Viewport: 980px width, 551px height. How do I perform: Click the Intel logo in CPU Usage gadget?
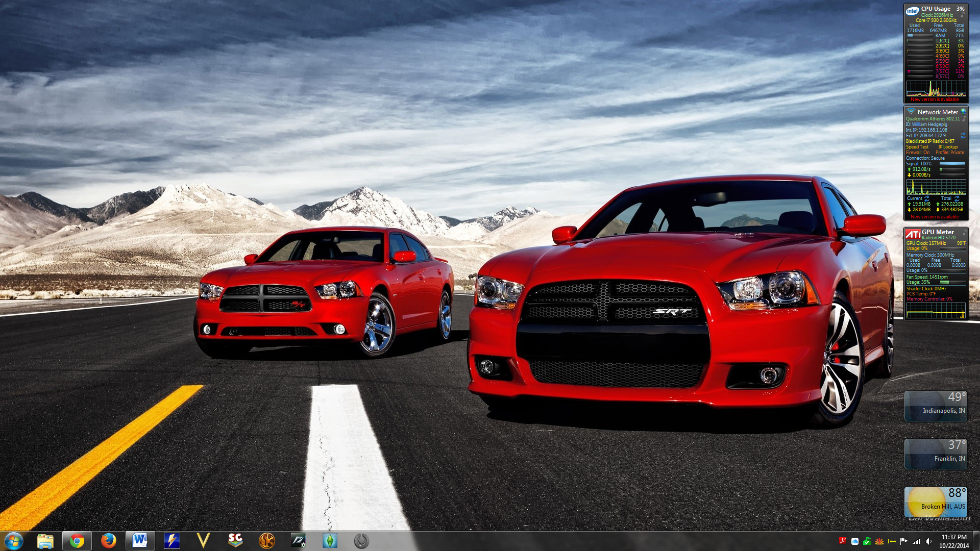(x=913, y=11)
